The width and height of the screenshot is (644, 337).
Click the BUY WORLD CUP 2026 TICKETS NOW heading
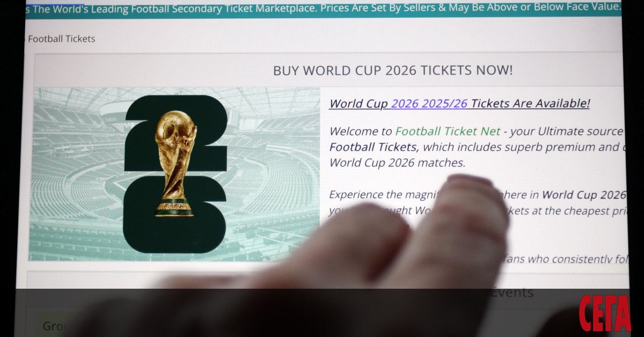click(393, 70)
